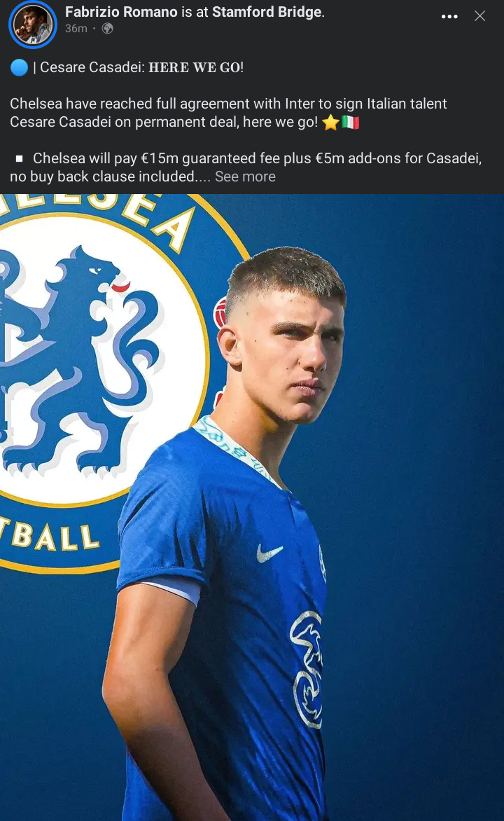The image size is (504, 821).
Task: Close the post with the X
Action: (x=480, y=16)
